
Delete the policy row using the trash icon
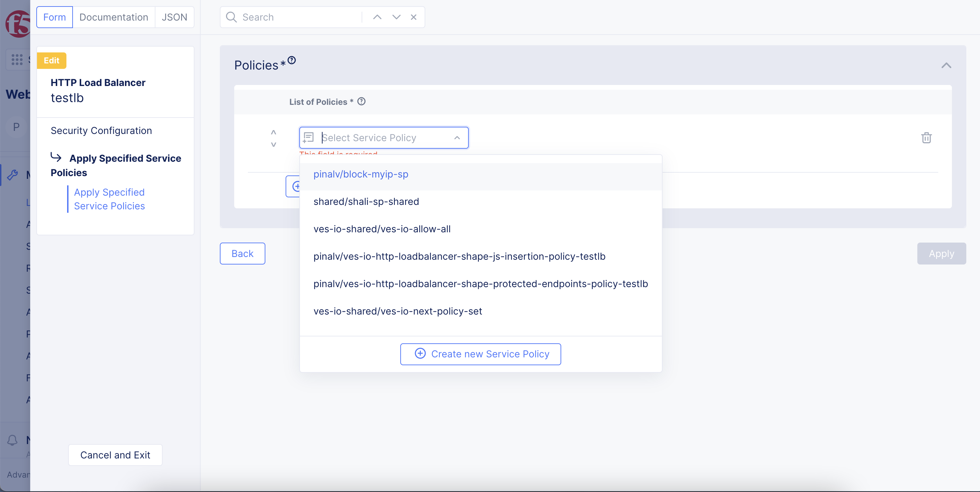tap(926, 138)
